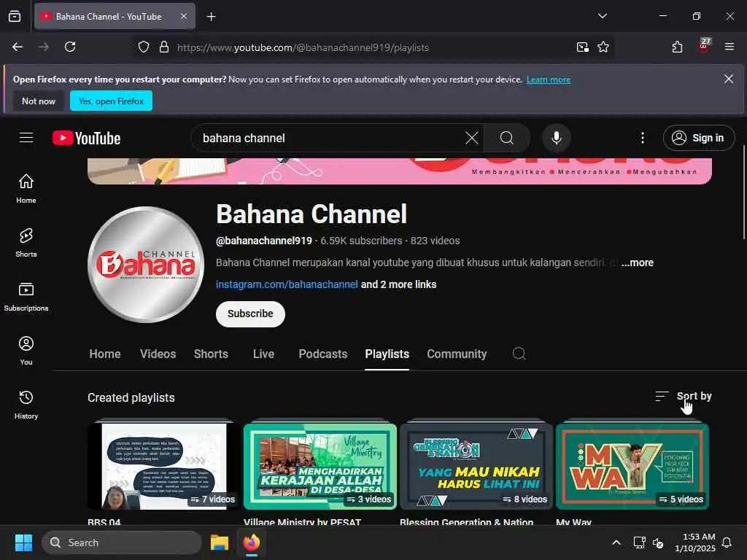Screen dimensions: 747x560
Task: Click Not now button
Action: point(39,101)
